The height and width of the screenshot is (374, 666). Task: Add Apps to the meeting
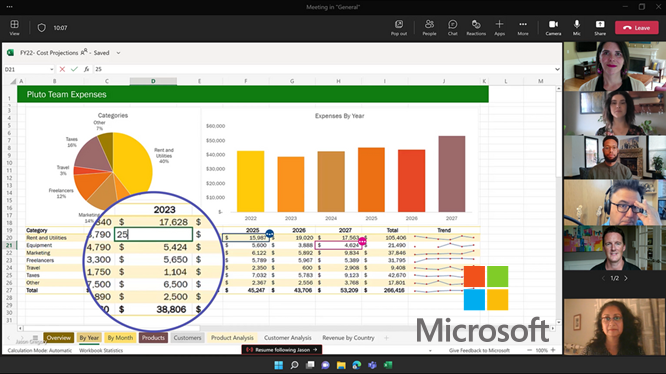pyautogui.click(x=500, y=28)
